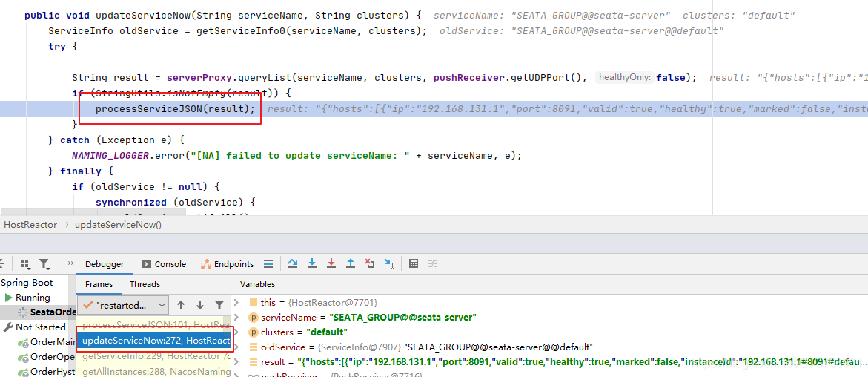Select the OrderMain configuration
868x377 pixels.
click(53, 342)
